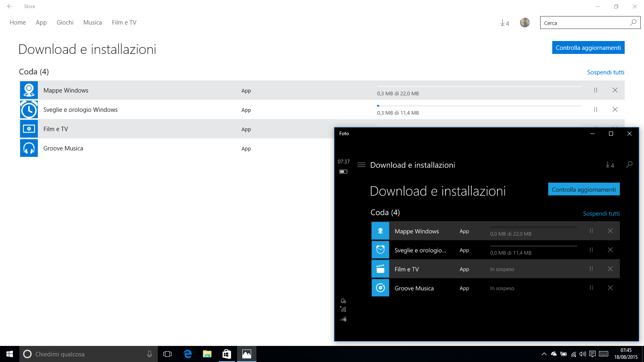Click search icon in Foto window
This screenshot has height=362, width=644.
tap(630, 165)
